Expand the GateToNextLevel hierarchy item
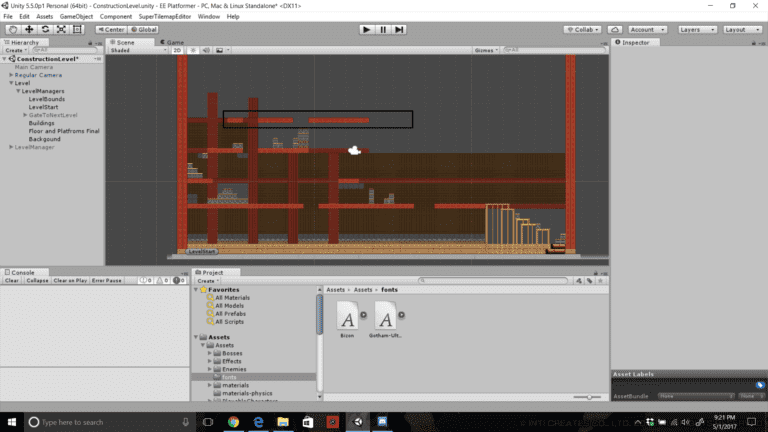 [25, 115]
